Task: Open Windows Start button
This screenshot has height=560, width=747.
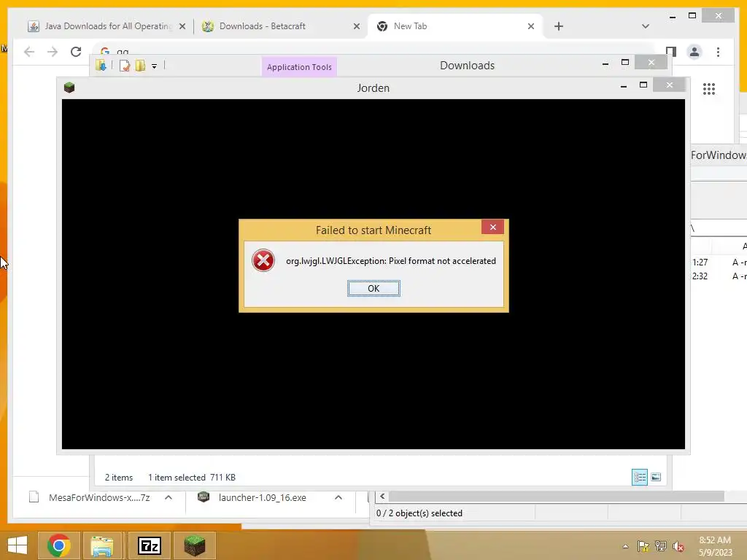Action: click(18, 545)
